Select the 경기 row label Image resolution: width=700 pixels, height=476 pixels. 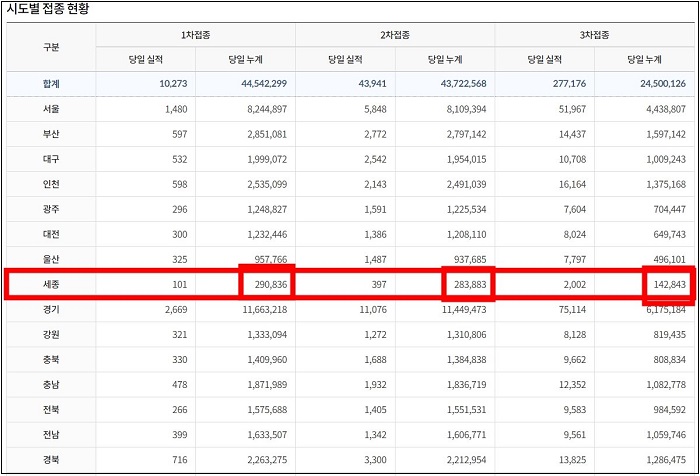(51, 309)
